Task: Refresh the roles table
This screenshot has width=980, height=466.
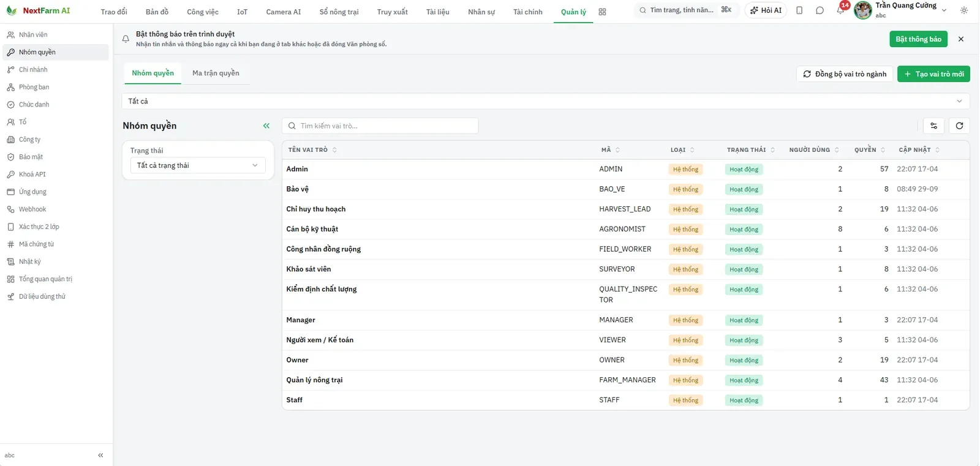Action: (x=959, y=126)
